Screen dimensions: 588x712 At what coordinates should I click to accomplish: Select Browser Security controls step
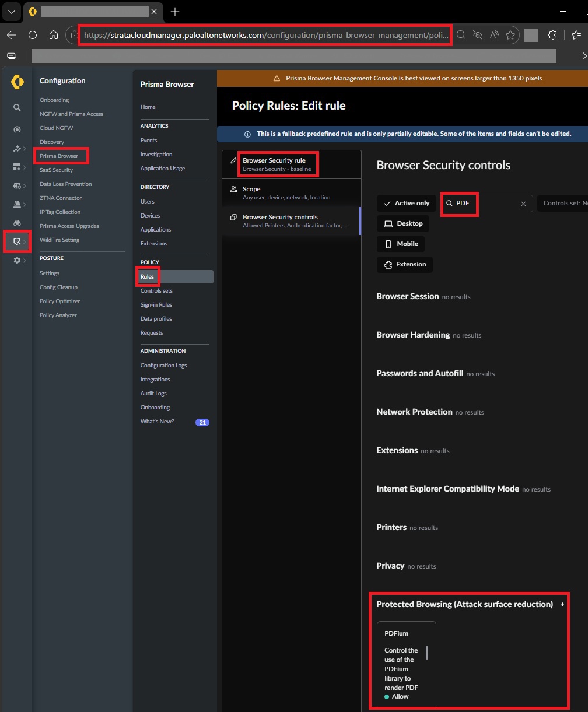click(x=292, y=220)
